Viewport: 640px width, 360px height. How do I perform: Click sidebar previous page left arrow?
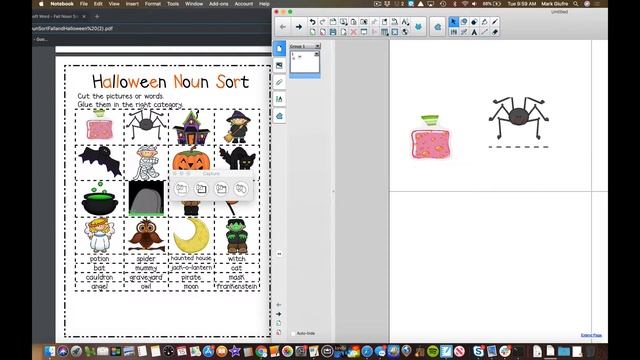[279, 304]
